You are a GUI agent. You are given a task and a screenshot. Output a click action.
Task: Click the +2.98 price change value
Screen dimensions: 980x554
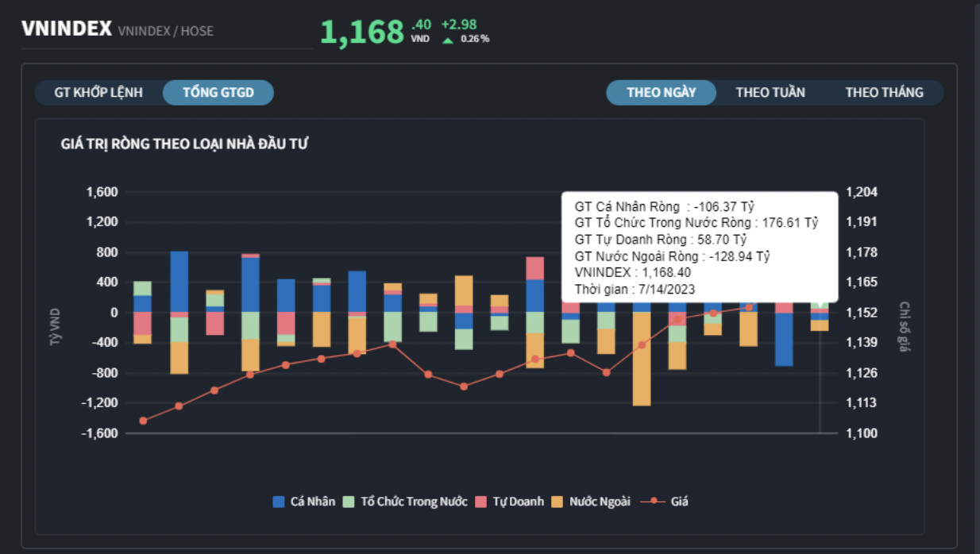pyautogui.click(x=459, y=25)
